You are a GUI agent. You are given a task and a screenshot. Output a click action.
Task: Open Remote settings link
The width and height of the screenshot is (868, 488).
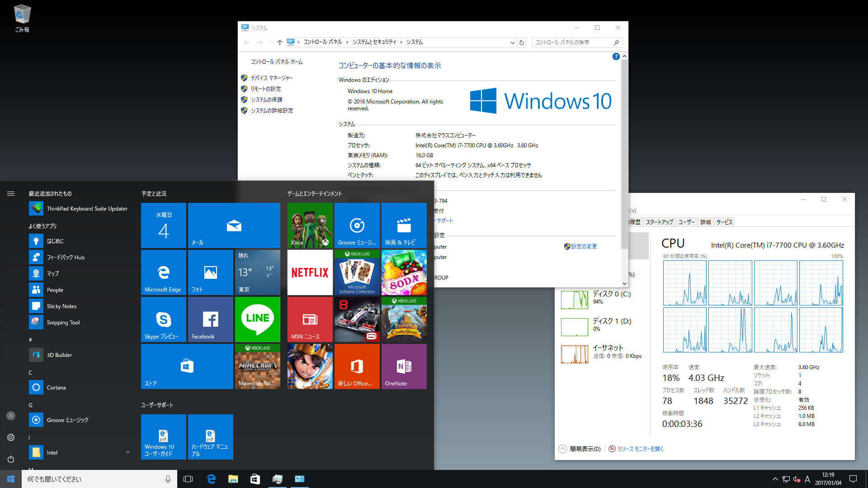[x=266, y=89]
